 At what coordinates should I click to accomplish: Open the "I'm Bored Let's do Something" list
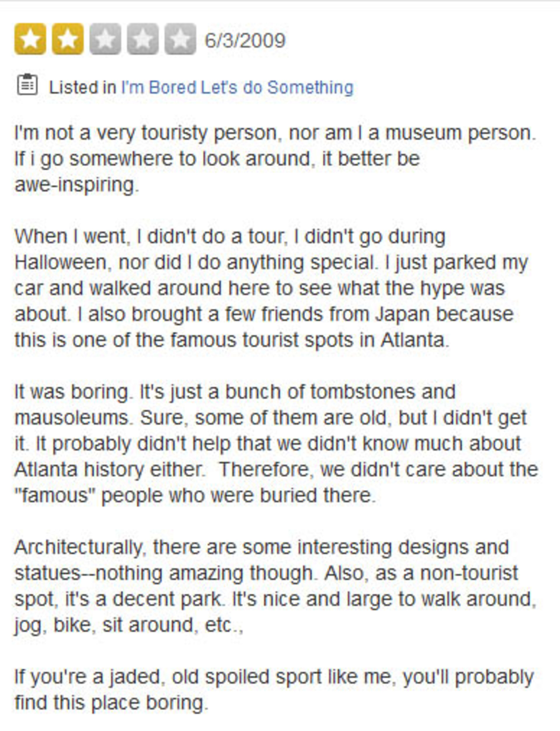tap(237, 88)
